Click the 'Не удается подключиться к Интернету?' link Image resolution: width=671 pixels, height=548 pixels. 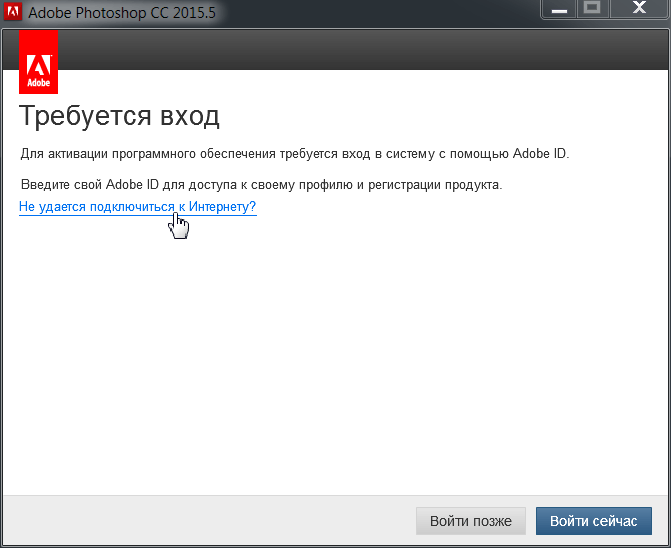(137, 207)
